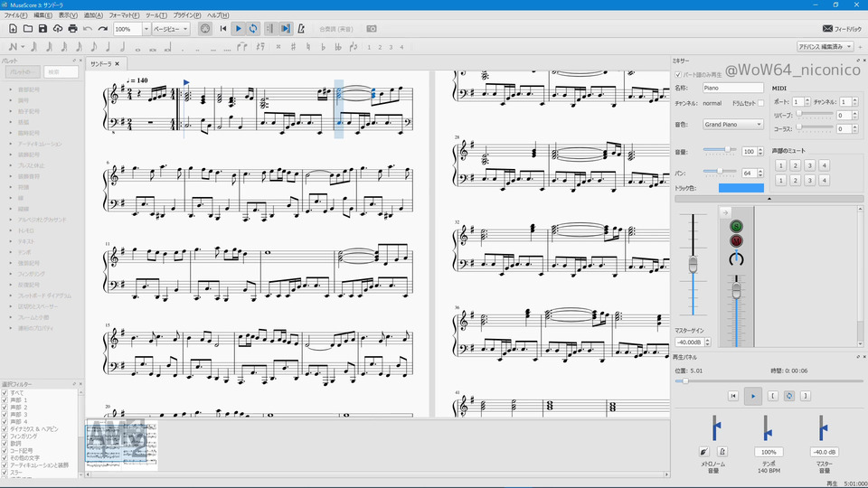Open the Grand Piano sound dropdown
This screenshot has height=488, width=868.
click(733, 125)
